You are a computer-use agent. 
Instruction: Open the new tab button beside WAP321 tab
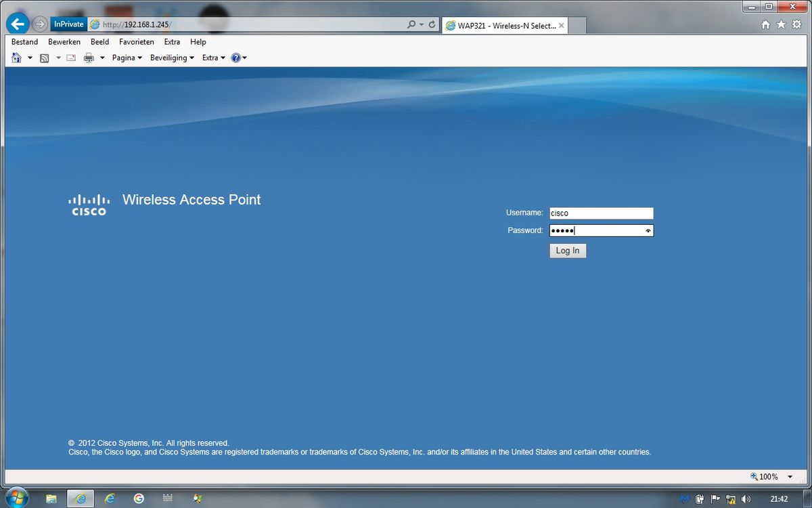pyautogui.click(x=577, y=26)
